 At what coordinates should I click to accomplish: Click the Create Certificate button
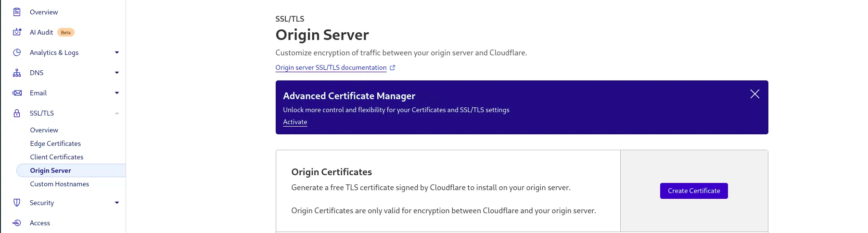[694, 191]
